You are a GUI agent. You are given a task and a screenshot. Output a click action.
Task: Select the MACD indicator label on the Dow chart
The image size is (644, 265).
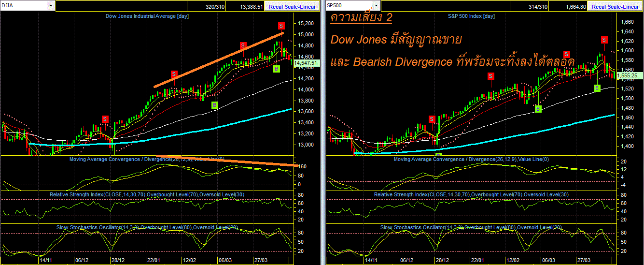click(147, 159)
